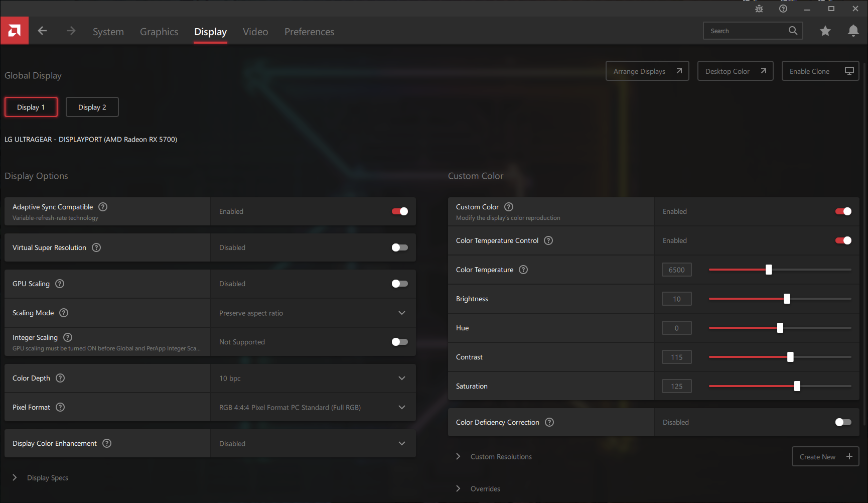Click the Hue slider handle
Image resolution: width=868 pixels, height=503 pixels.
click(780, 328)
